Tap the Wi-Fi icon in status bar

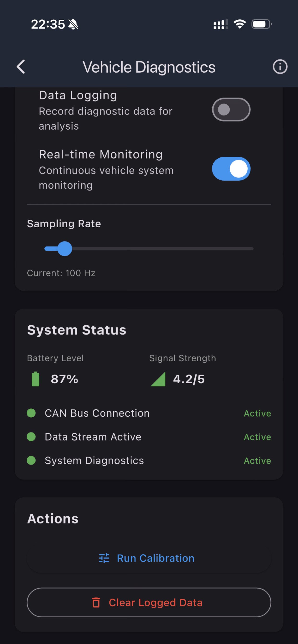(x=240, y=24)
